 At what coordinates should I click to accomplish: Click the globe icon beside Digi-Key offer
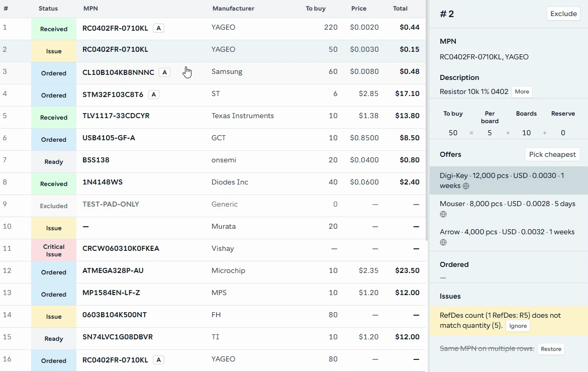coord(466,186)
